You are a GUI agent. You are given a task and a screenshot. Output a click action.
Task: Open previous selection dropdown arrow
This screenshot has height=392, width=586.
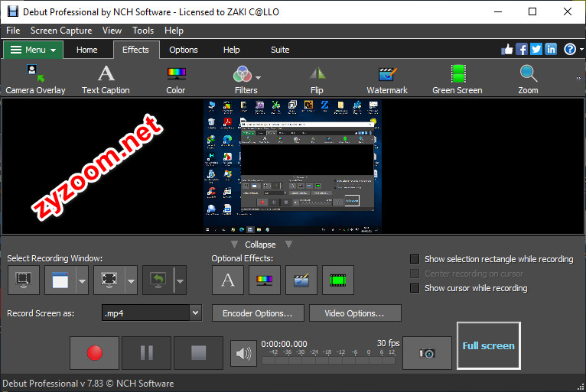pyautogui.click(x=180, y=280)
